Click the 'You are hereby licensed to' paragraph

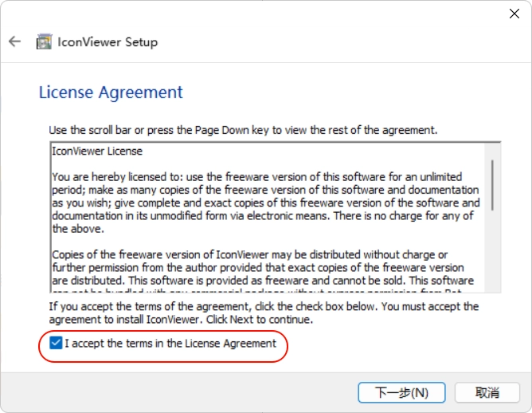point(266,203)
